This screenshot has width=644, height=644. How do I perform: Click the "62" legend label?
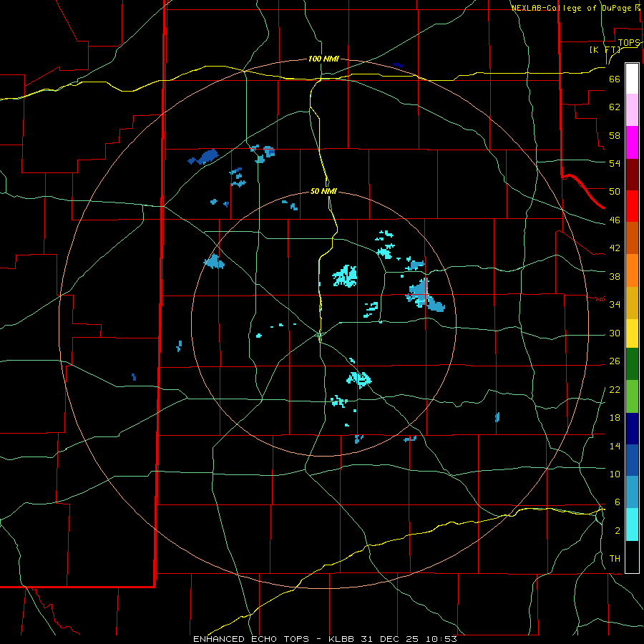[x=615, y=107]
